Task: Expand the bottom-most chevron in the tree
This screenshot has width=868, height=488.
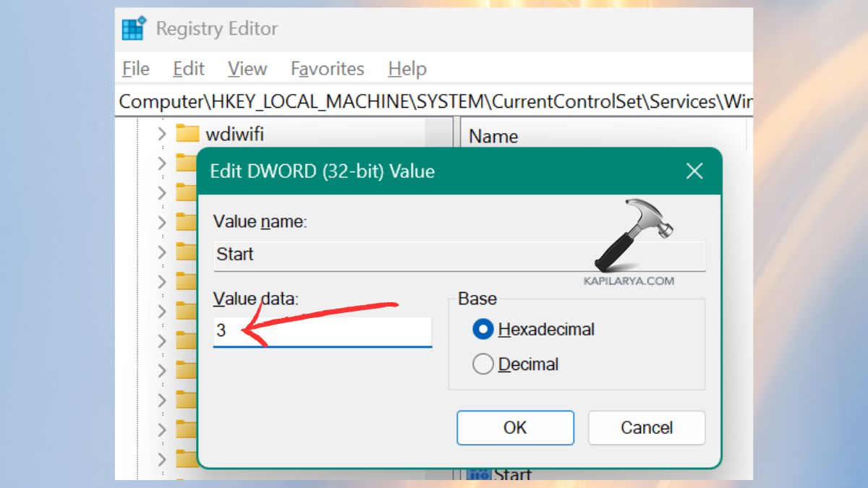Action: pyautogui.click(x=161, y=460)
